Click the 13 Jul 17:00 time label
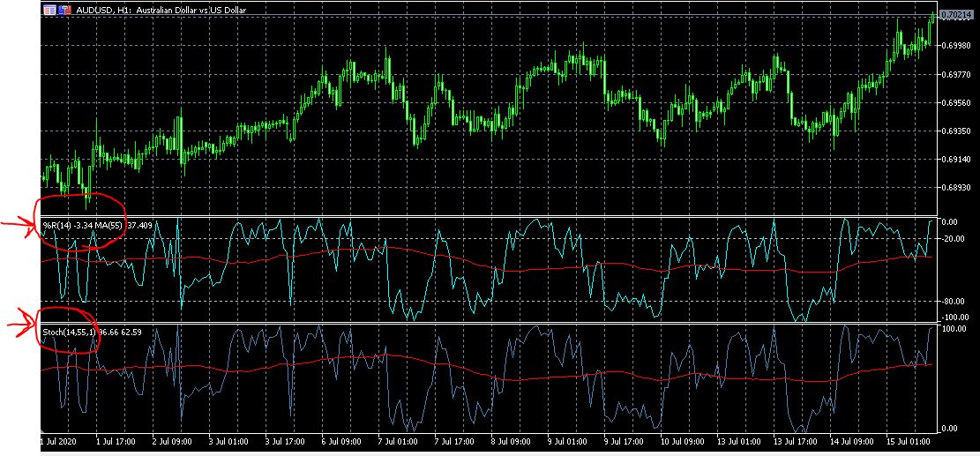 coord(795,442)
